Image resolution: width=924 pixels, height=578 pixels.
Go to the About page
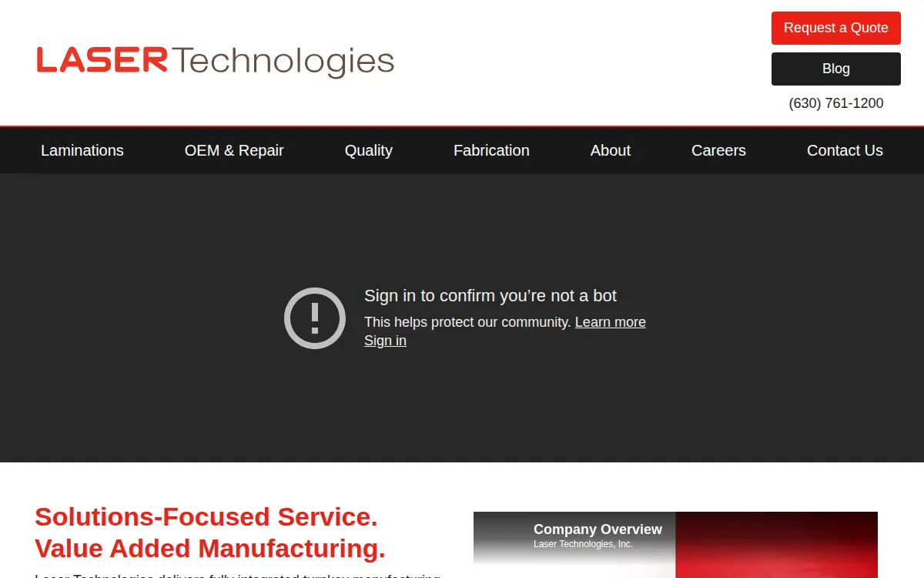coord(611,150)
